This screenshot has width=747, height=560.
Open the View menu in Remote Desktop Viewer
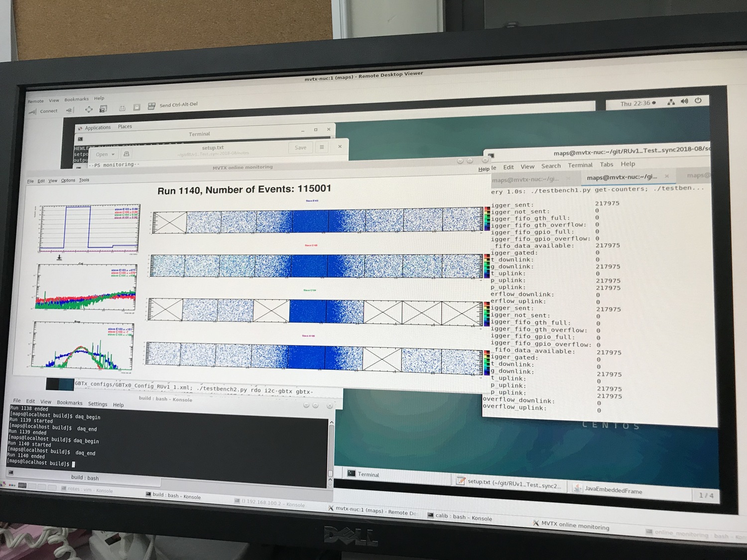(54, 100)
